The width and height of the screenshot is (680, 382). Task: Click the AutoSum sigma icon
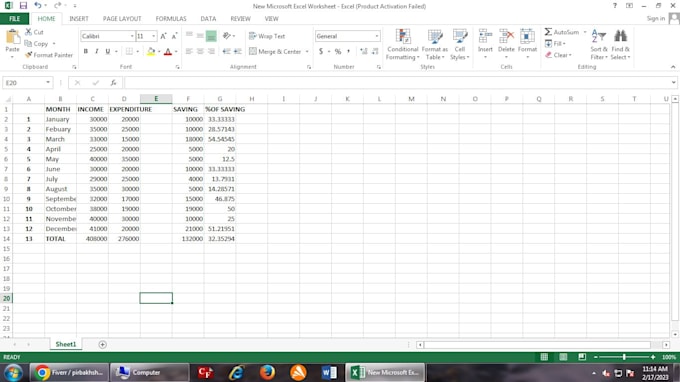tap(549, 32)
